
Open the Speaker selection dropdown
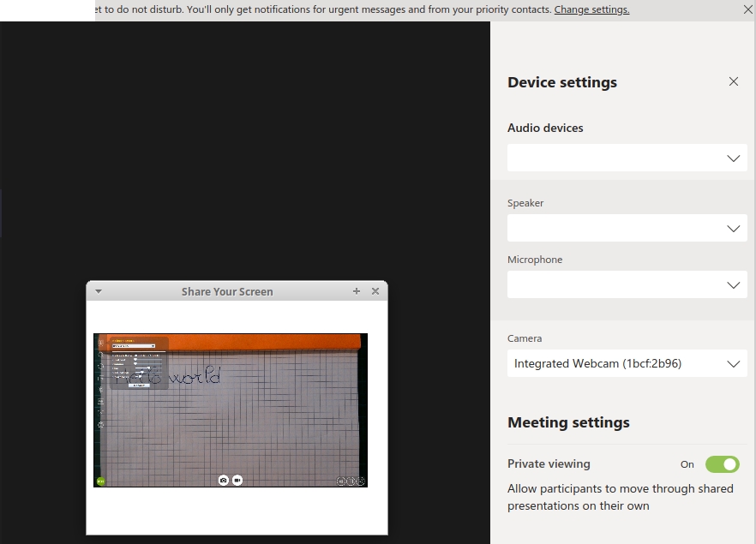[x=627, y=228]
